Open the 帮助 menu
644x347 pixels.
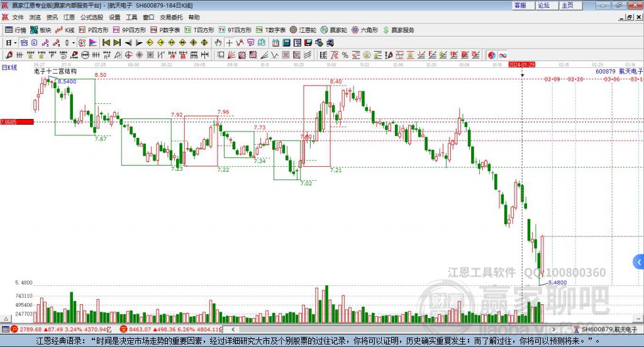click(194, 17)
